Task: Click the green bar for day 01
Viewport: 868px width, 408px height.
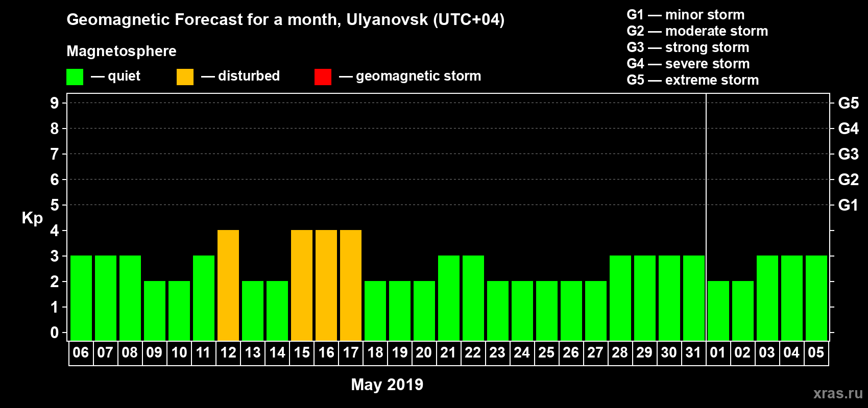Action: 718,311
